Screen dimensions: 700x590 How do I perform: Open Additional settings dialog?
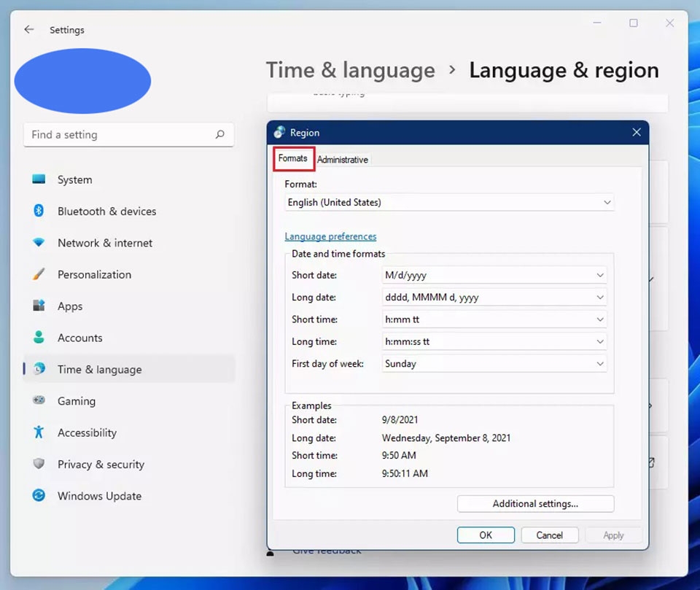pyautogui.click(x=535, y=503)
